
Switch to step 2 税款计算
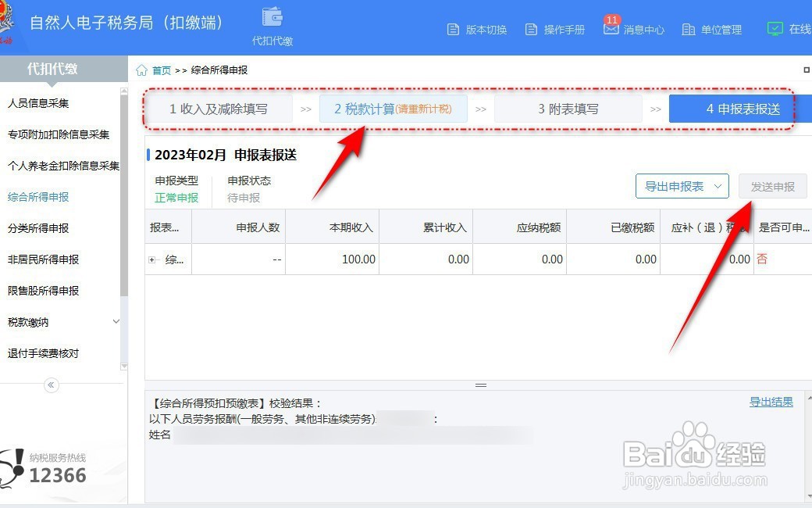tap(394, 108)
